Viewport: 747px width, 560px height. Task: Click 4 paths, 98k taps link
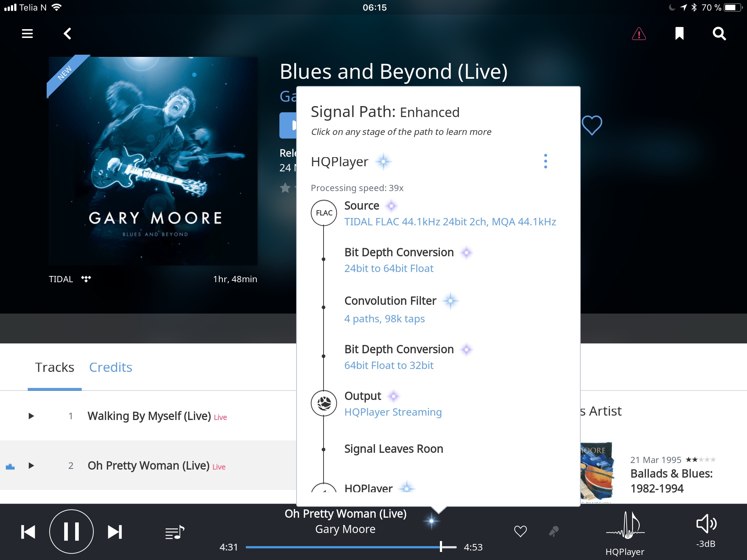[x=384, y=319]
